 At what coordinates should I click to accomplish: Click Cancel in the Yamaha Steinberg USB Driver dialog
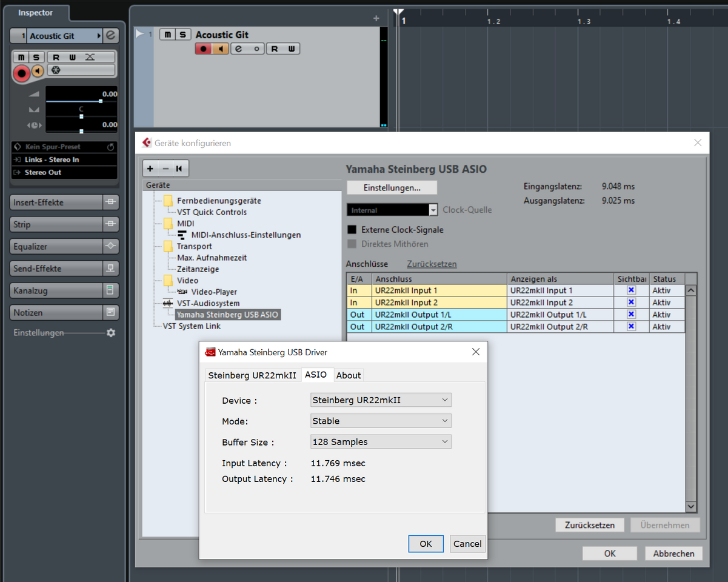(x=467, y=544)
